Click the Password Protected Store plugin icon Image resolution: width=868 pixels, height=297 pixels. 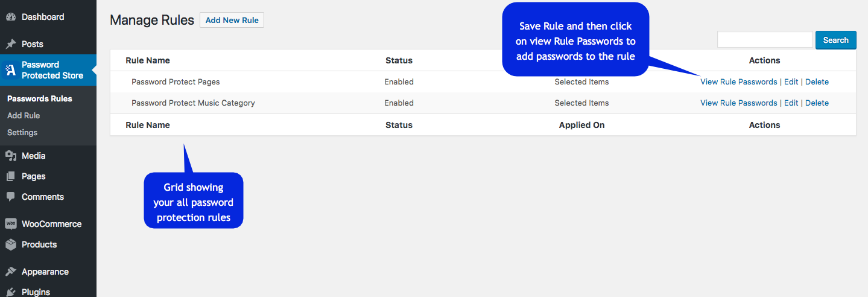point(10,70)
